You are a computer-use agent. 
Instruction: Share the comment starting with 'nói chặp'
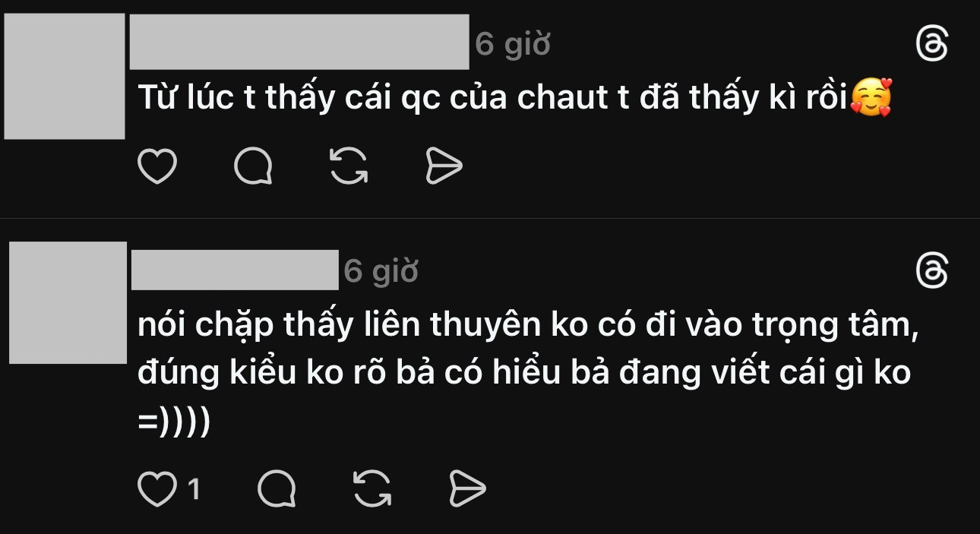click(x=467, y=489)
